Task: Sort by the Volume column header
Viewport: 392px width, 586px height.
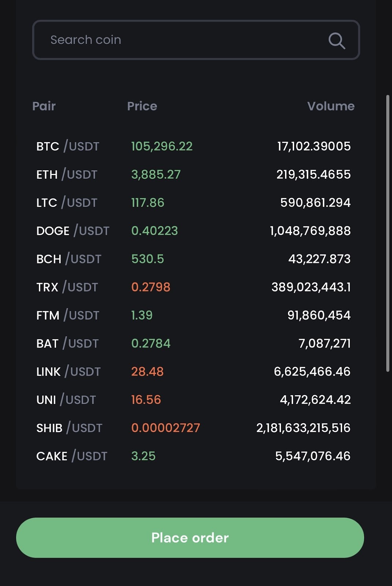Action: [330, 106]
